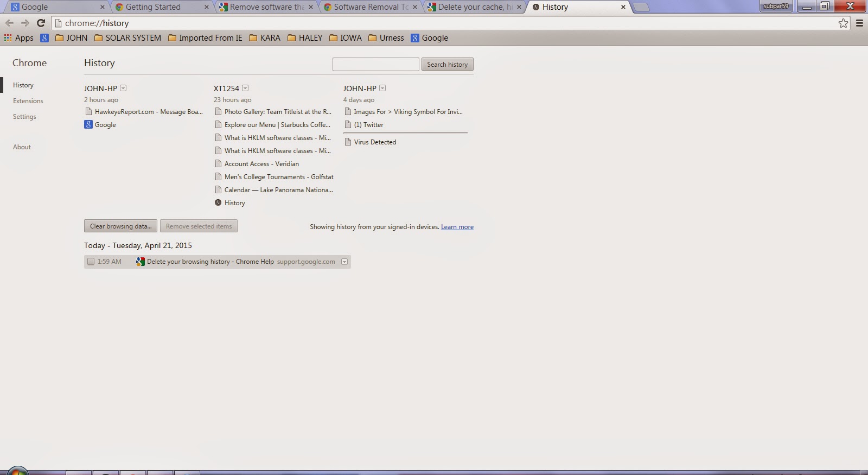
Task: Close the Software Removal Tool tab
Action: point(415,7)
